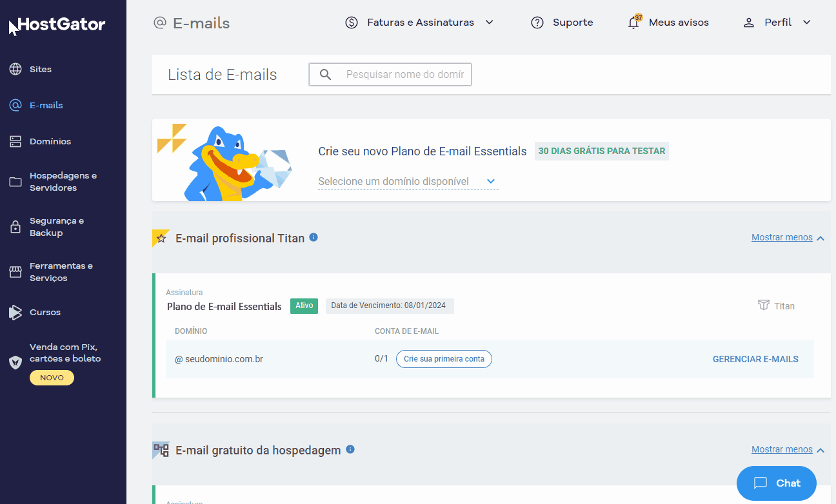The height and width of the screenshot is (504, 836).
Task: Click the Cursos play icon
Action: 15,312
